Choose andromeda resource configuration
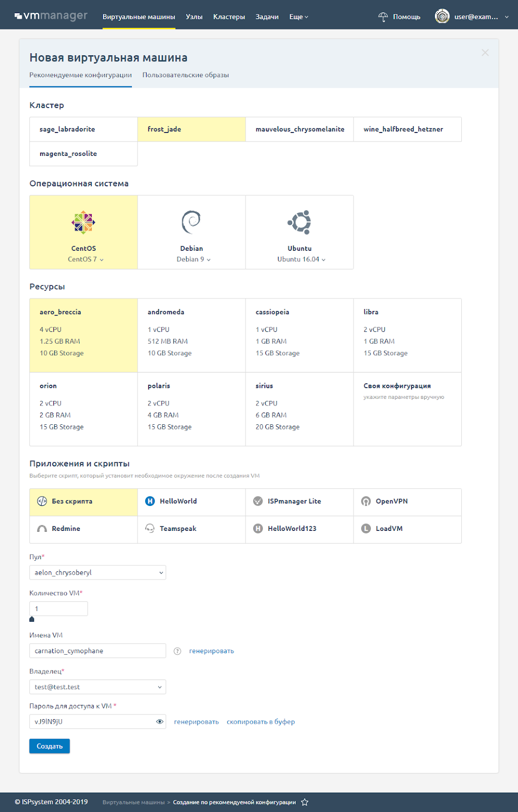 point(192,335)
